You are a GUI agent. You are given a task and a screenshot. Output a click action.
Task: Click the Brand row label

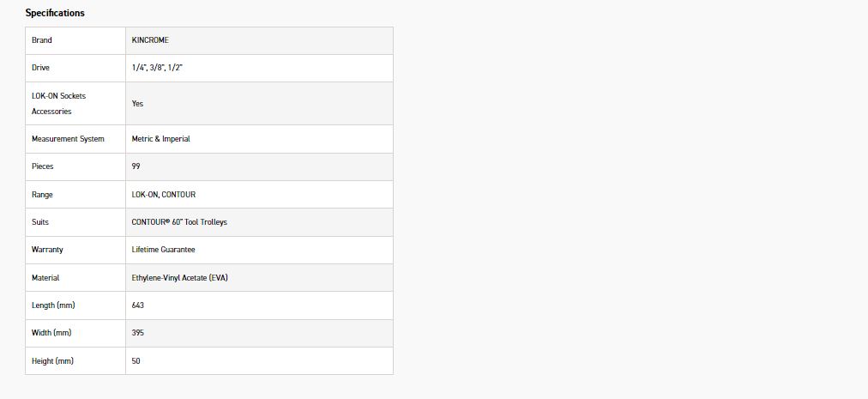click(x=42, y=40)
